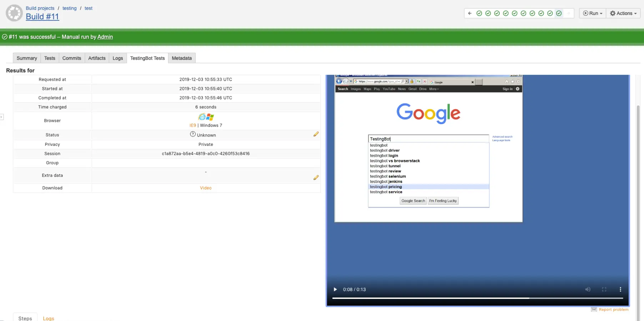The image size is (644, 321).
Task: Go to next build with right arrow
Action: 568,13
